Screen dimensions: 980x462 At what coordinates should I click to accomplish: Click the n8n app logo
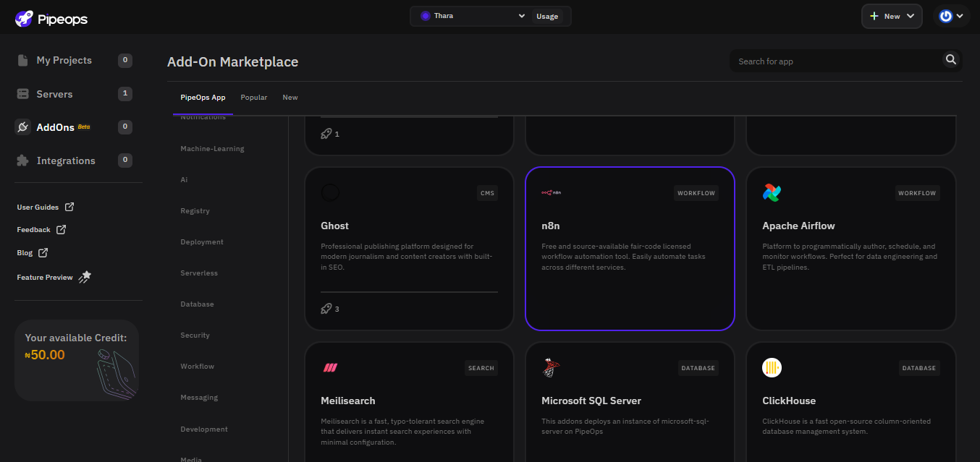point(552,192)
